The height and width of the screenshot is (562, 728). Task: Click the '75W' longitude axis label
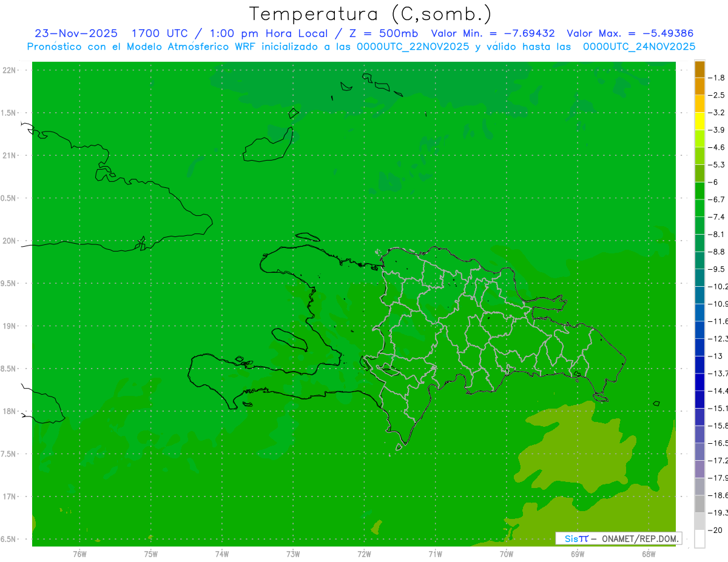(151, 554)
